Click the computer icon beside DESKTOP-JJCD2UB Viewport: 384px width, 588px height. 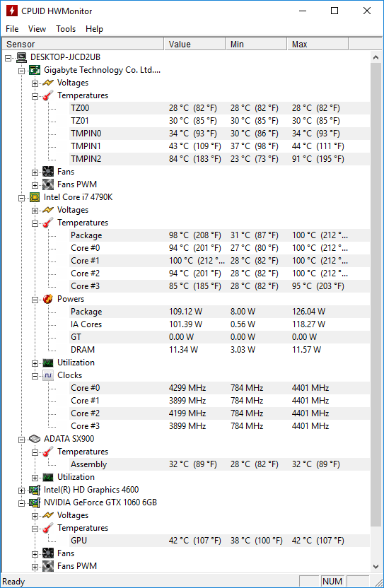(x=21, y=57)
